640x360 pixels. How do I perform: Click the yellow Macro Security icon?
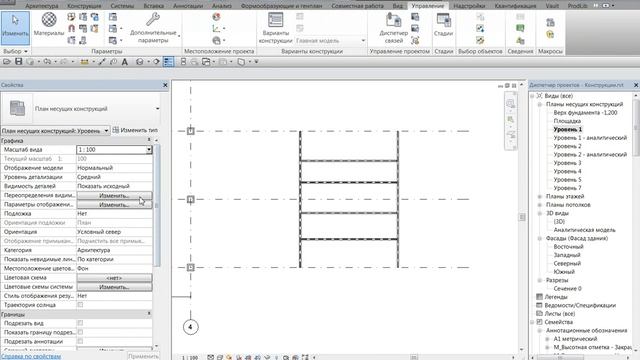point(550,35)
